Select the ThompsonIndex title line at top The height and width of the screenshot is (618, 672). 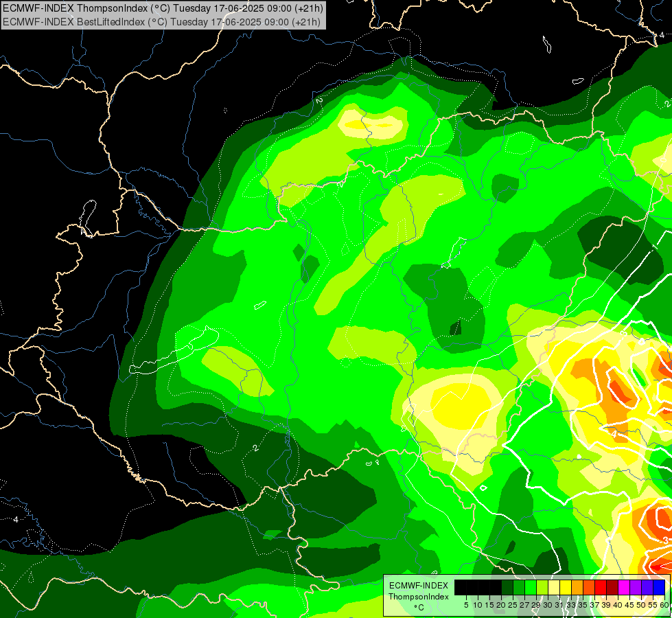(x=163, y=8)
